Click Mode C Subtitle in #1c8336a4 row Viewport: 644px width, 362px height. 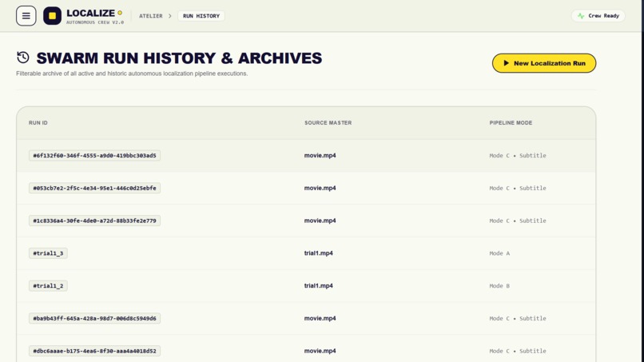[x=518, y=221]
